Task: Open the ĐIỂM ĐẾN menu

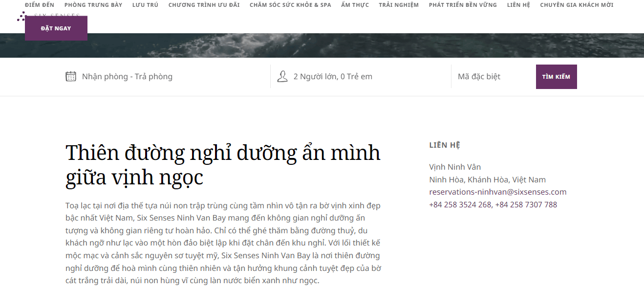Action: [x=40, y=5]
